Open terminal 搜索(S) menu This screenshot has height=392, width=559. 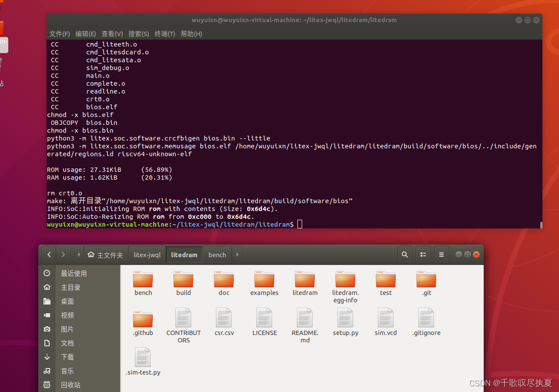coord(139,34)
